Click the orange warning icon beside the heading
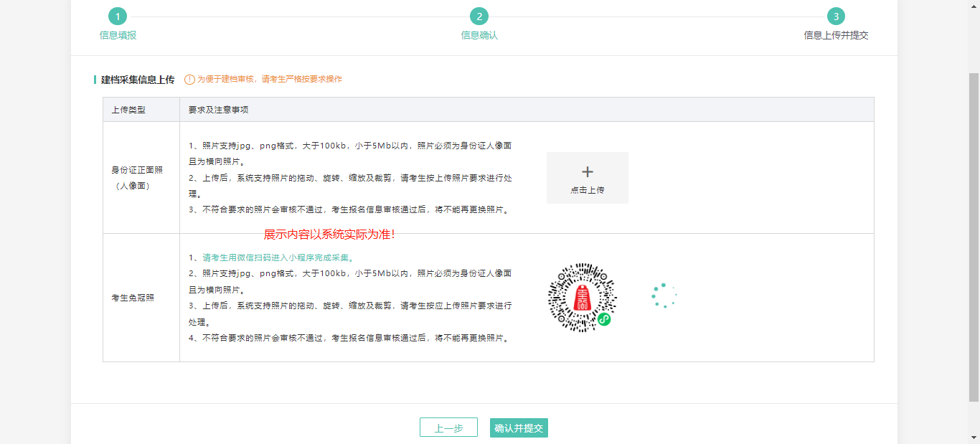This screenshot has height=444, width=980. pos(189,80)
